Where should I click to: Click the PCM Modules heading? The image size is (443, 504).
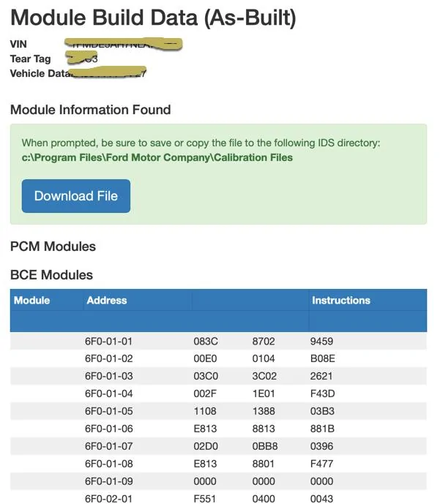(x=53, y=247)
